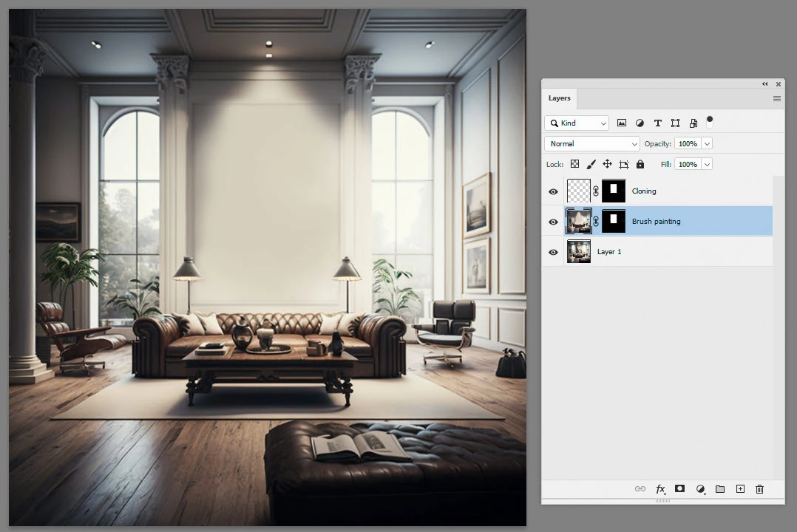The width and height of the screenshot is (797, 532).
Task: Unlink mask chain on Brush painting layer
Action: 596,222
